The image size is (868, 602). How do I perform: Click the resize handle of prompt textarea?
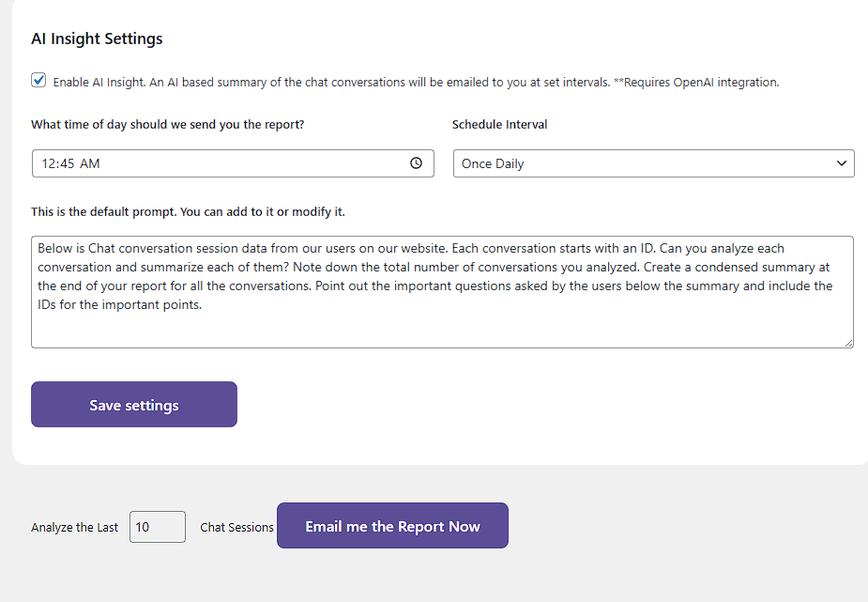coord(848,343)
